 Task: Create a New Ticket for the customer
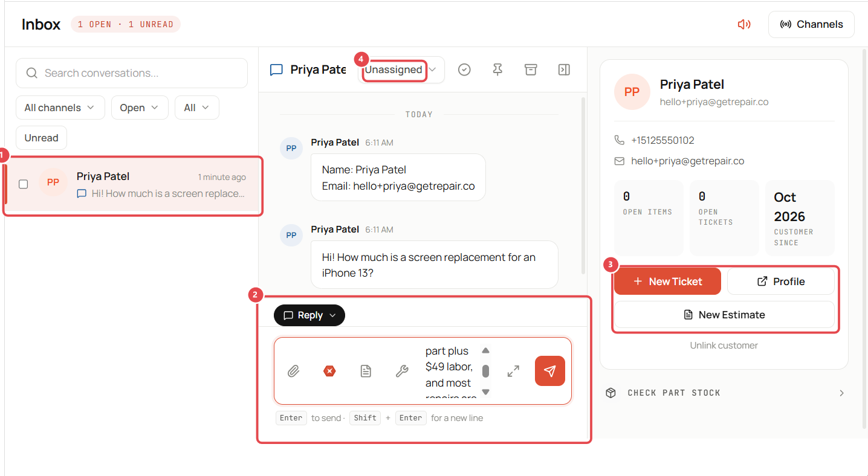pyautogui.click(x=667, y=281)
